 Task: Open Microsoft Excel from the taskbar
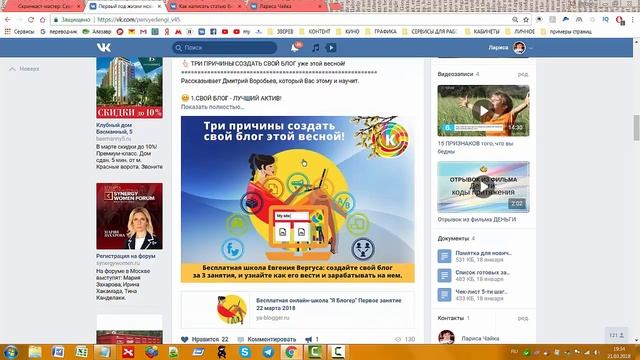point(81,352)
